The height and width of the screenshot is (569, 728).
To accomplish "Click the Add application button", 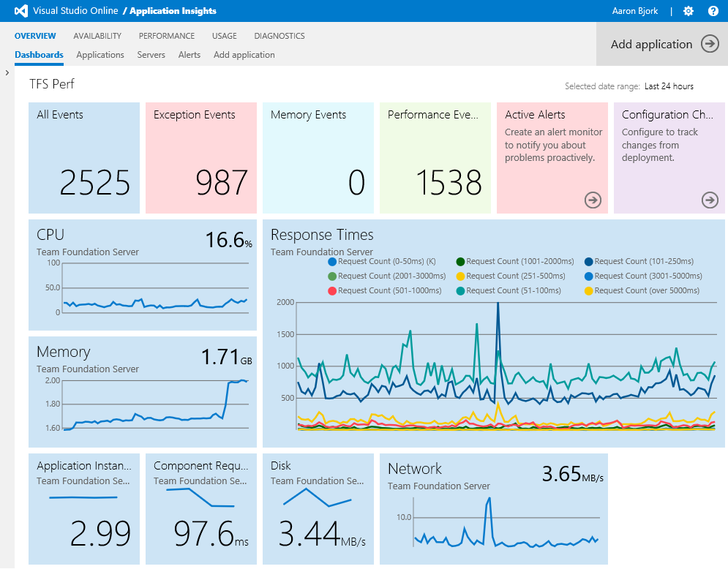I will (651, 44).
